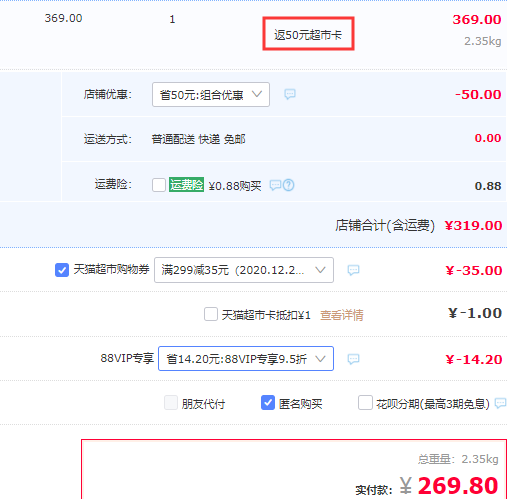Image resolution: width=514 pixels, height=499 pixels.
Task: Tick the 天猫超市卡抵扣¥1 checkbox
Action: (x=211, y=314)
